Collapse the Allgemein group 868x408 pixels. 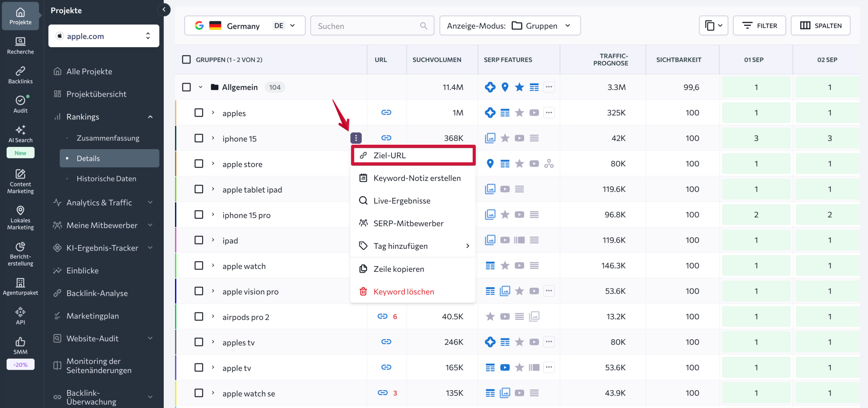[200, 87]
